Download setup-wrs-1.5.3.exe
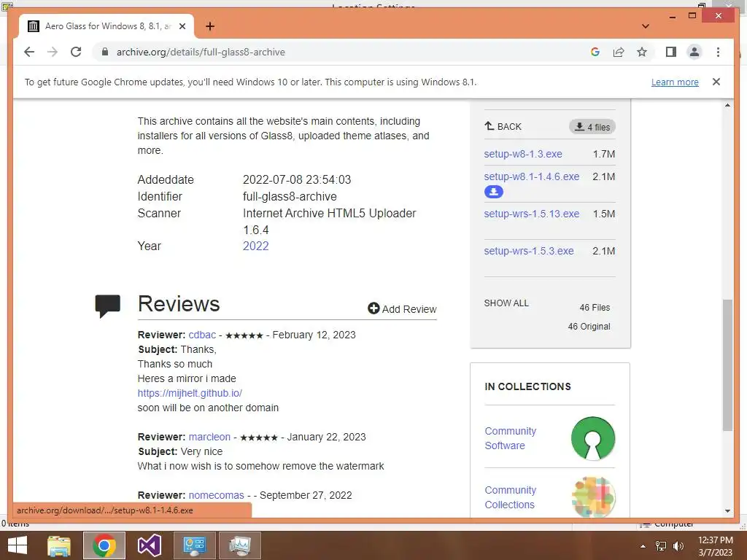Viewport: 747px width, 560px height. pos(529,251)
